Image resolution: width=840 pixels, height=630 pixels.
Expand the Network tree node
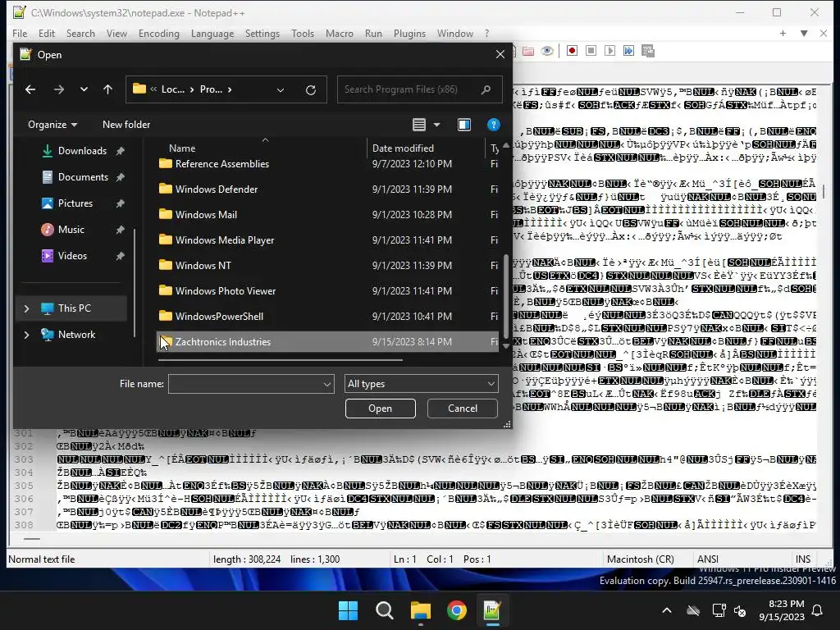26,335
